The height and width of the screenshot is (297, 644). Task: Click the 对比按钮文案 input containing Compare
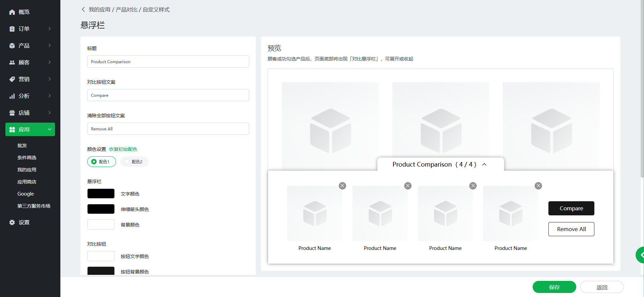[168, 95]
